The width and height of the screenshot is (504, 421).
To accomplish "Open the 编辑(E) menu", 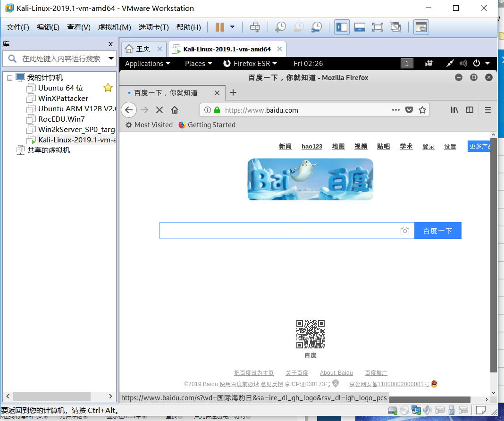I will 48,27.
